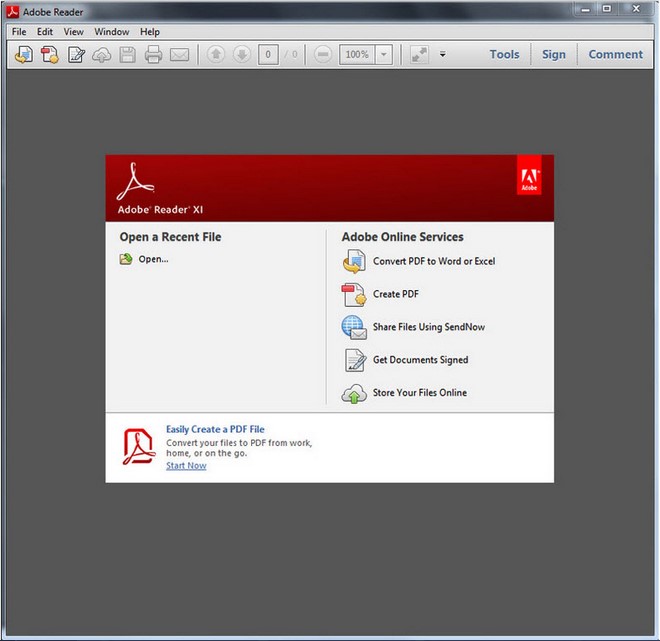The image size is (660, 641).
Task: Click the next page down arrow
Action: point(242,54)
